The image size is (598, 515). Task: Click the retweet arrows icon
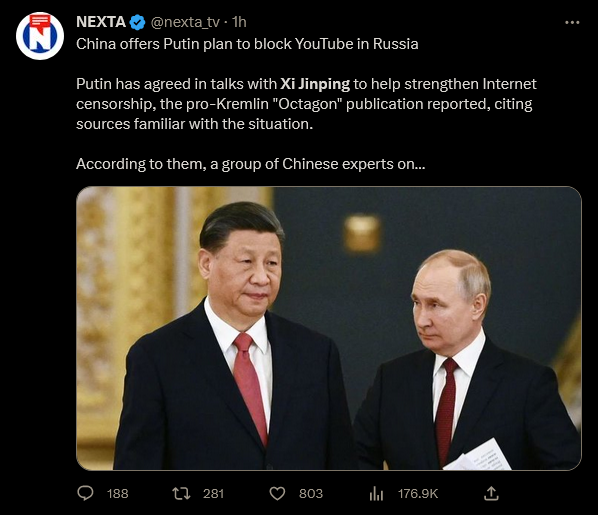click(181, 493)
